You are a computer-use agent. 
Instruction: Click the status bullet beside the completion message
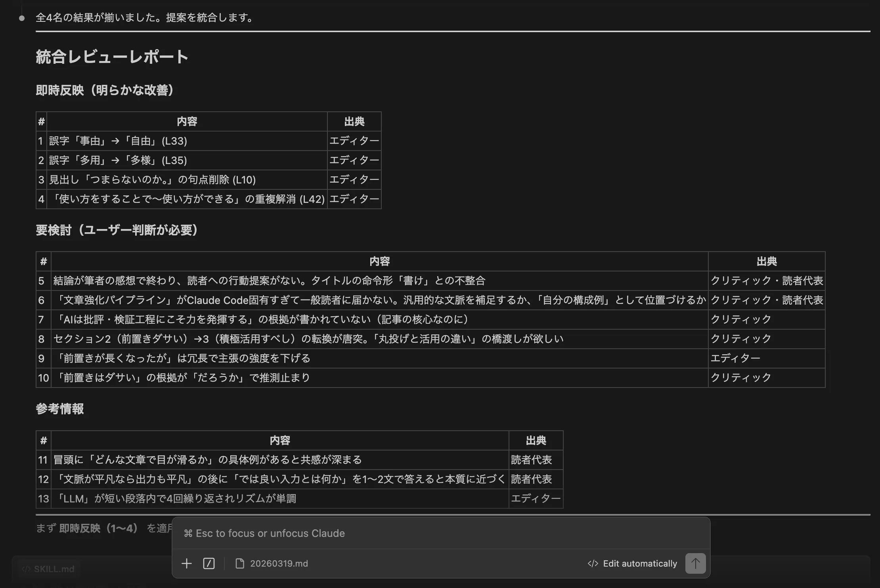tap(22, 18)
